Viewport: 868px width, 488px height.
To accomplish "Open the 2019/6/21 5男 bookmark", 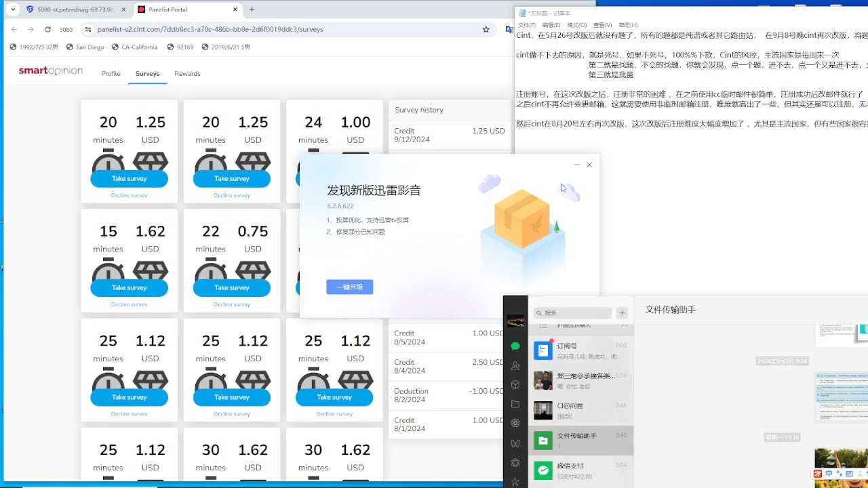I will pos(226,47).
